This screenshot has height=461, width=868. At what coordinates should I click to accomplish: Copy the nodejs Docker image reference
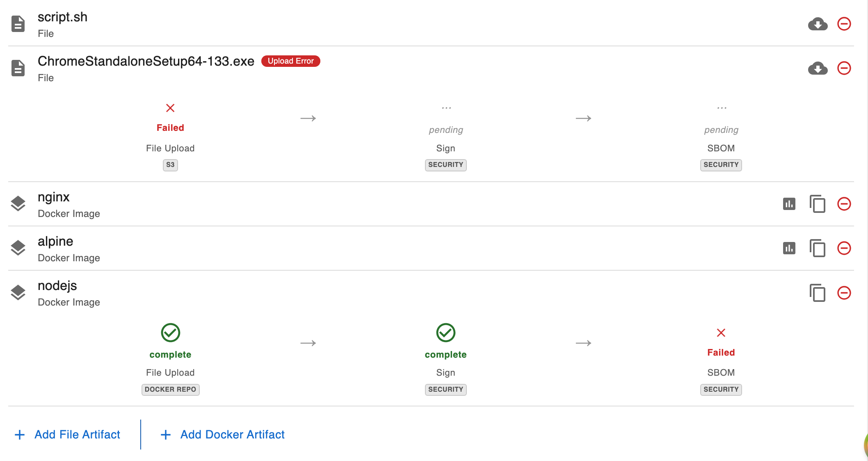pyautogui.click(x=818, y=293)
